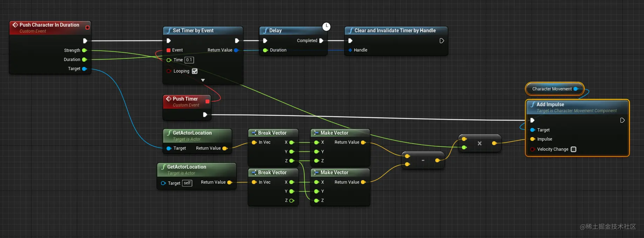Click the Push Timer red delegate pin
Image resolution: width=644 pixels, height=238 pixels.
coord(207,101)
